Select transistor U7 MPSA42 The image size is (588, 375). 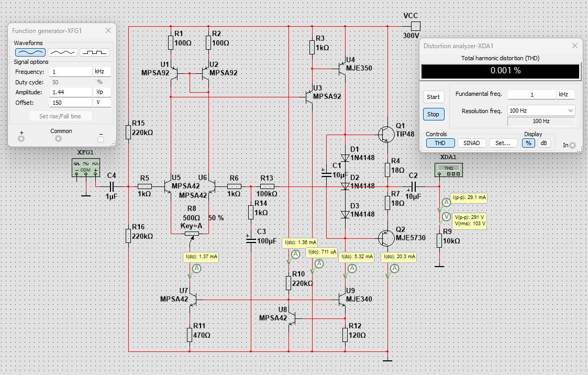click(193, 300)
